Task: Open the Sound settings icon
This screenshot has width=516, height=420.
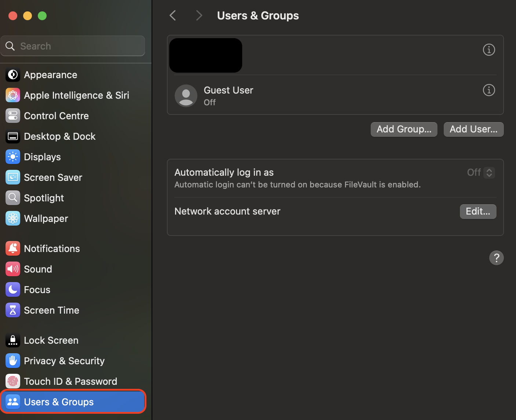Action: coord(12,269)
